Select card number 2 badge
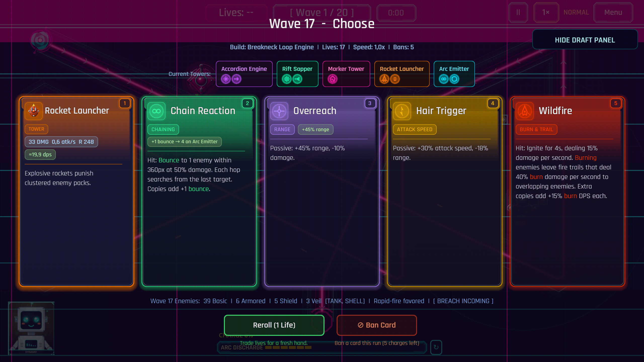This screenshot has height=362, width=644. 247,103
